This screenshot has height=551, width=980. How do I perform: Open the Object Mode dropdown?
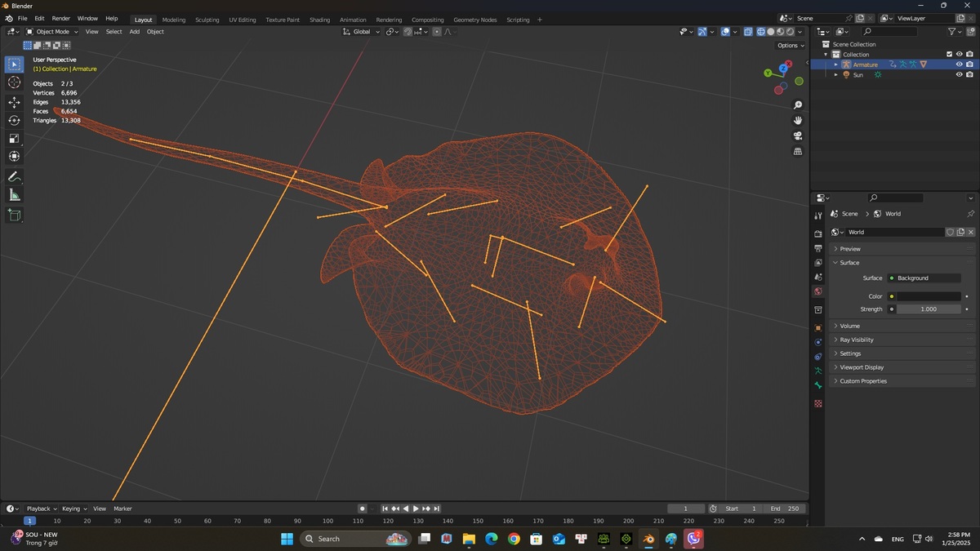(52, 32)
